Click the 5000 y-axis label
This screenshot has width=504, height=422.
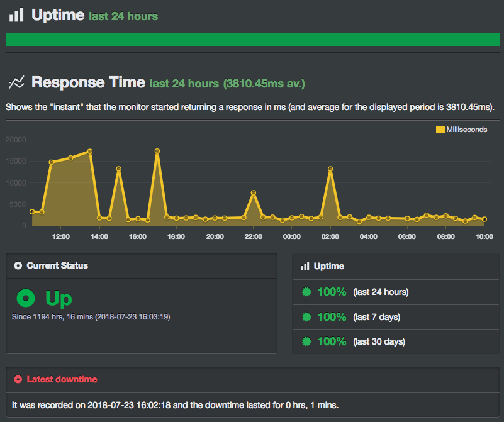18,204
